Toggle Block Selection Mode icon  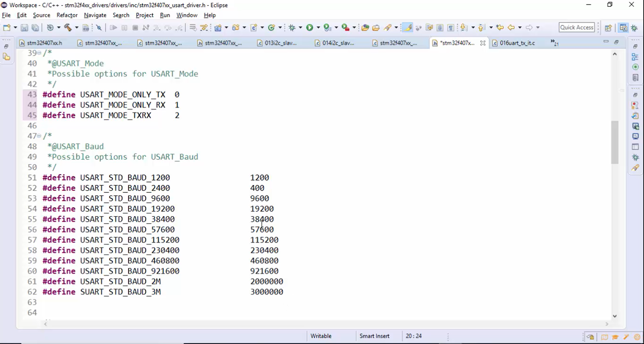(440, 28)
